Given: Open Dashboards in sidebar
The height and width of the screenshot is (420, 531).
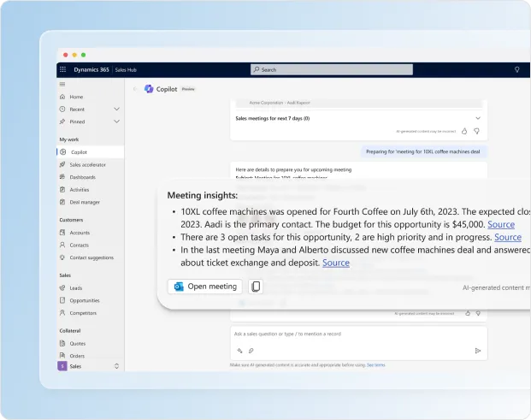Looking at the screenshot, I should (82, 177).
